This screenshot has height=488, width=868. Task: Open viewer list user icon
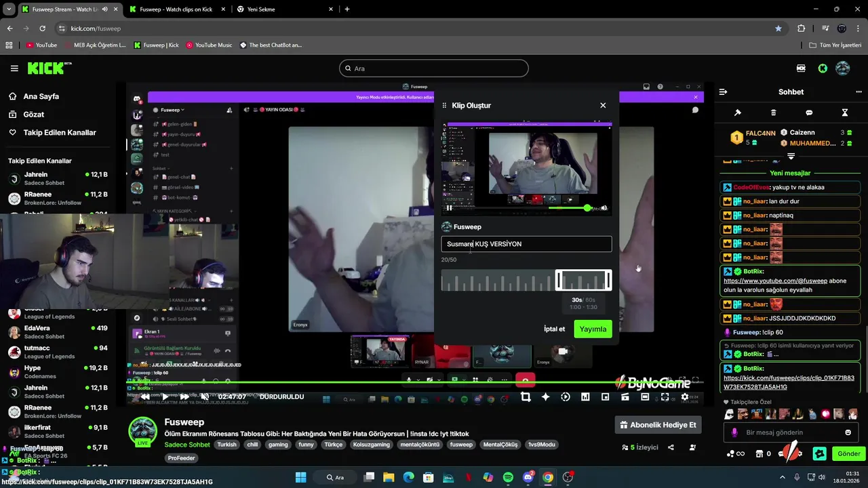(x=692, y=447)
